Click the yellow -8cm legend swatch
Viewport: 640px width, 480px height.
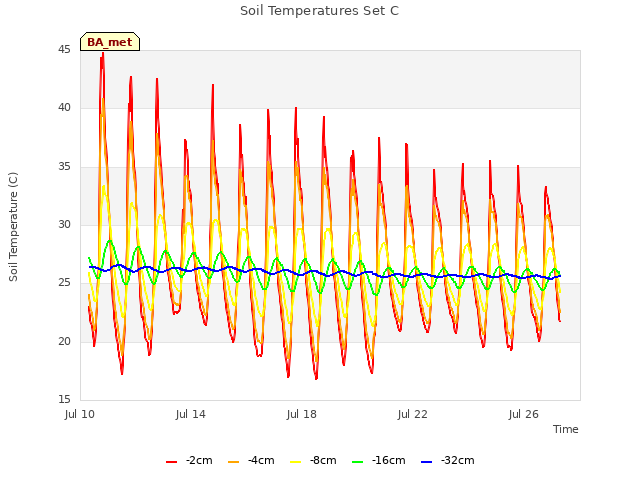(x=296, y=462)
